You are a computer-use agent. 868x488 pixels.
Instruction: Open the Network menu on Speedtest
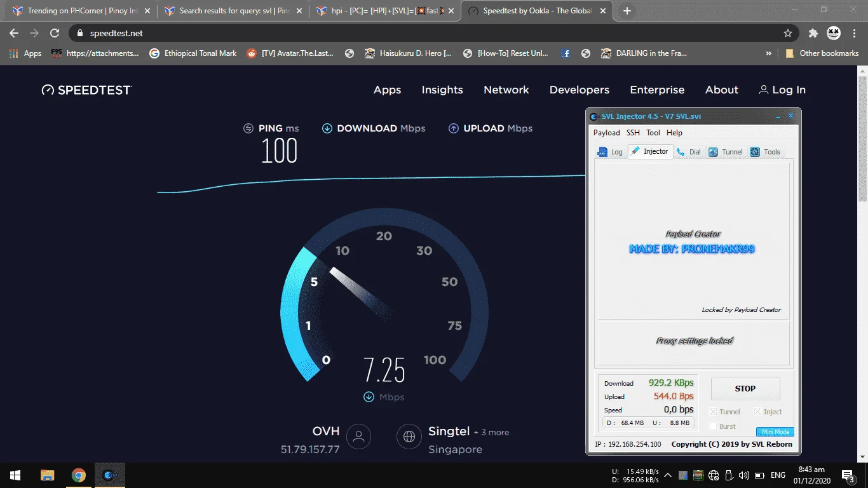[x=506, y=90]
